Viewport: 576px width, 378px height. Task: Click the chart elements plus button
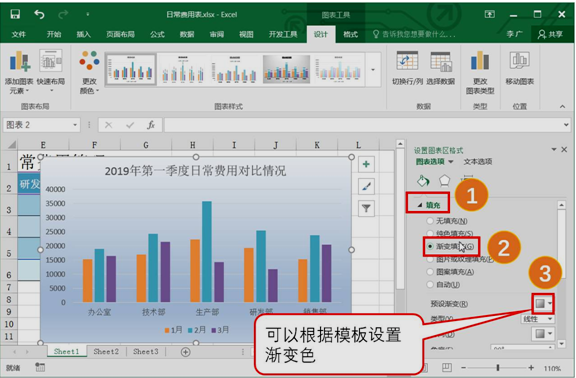click(366, 164)
